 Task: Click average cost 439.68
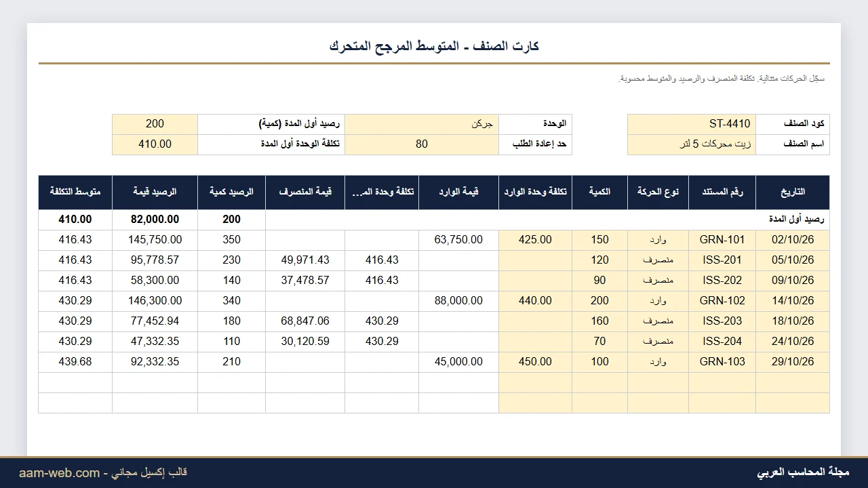[x=75, y=362]
